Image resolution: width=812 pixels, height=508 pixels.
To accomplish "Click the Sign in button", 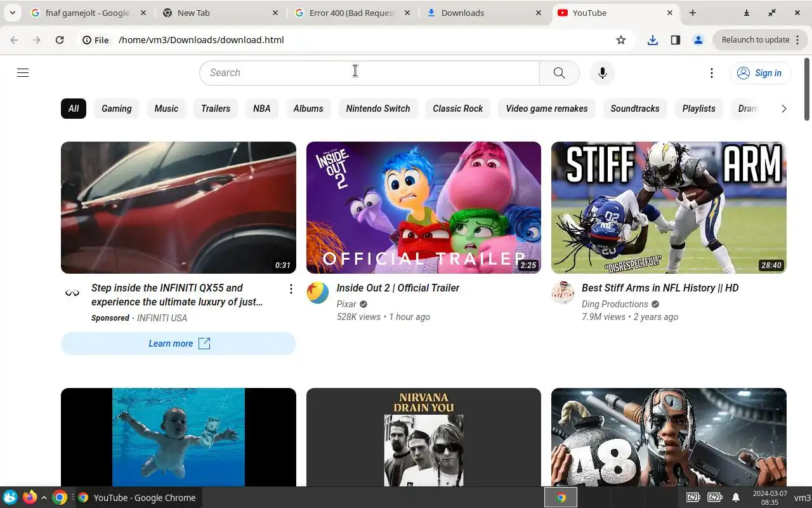I will 760,73.
